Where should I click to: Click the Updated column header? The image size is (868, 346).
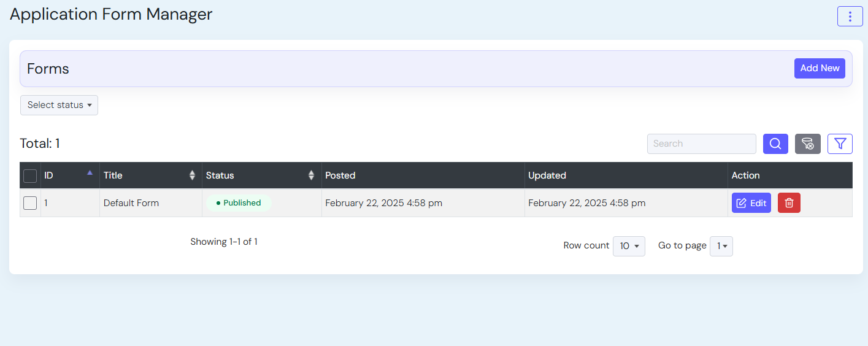[547, 175]
